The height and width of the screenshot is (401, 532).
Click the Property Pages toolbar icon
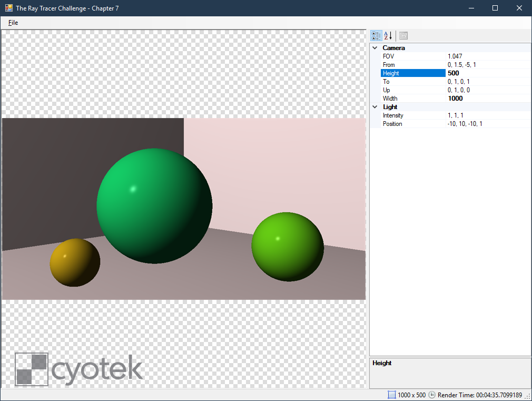(x=403, y=35)
